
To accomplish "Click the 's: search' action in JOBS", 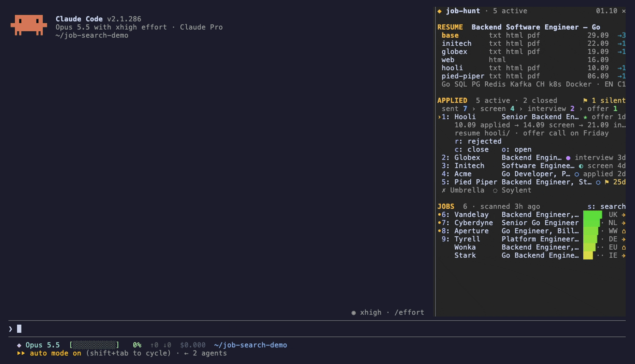I will pyautogui.click(x=607, y=207).
